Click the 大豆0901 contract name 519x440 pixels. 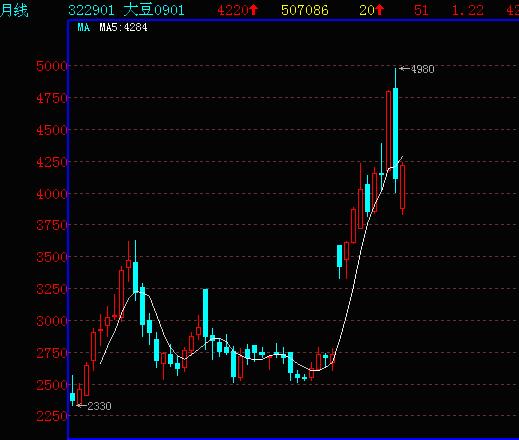pos(154,10)
